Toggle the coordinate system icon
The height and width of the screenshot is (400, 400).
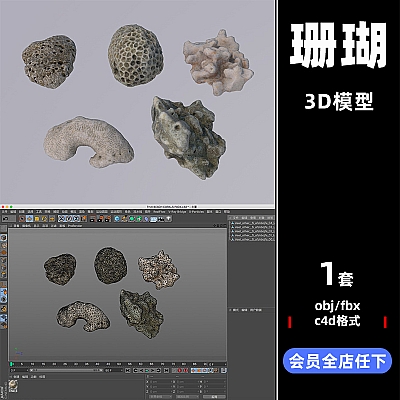(x=83, y=219)
